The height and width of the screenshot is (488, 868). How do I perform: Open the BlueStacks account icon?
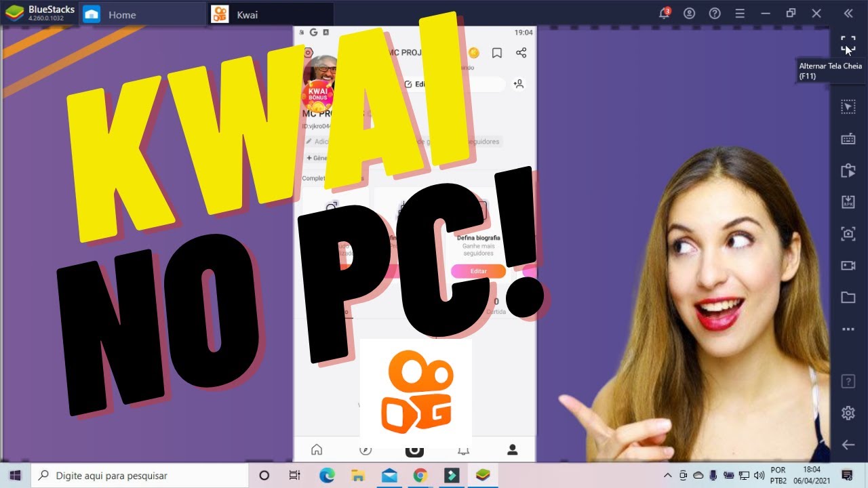pyautogui.click(x=690, y=14)
